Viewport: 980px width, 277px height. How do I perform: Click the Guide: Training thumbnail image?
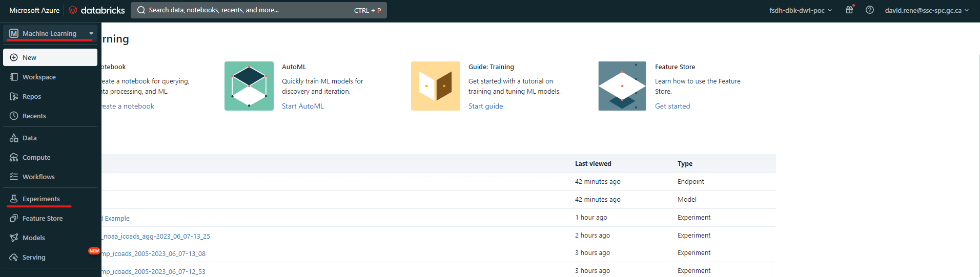tap(436, 86)
